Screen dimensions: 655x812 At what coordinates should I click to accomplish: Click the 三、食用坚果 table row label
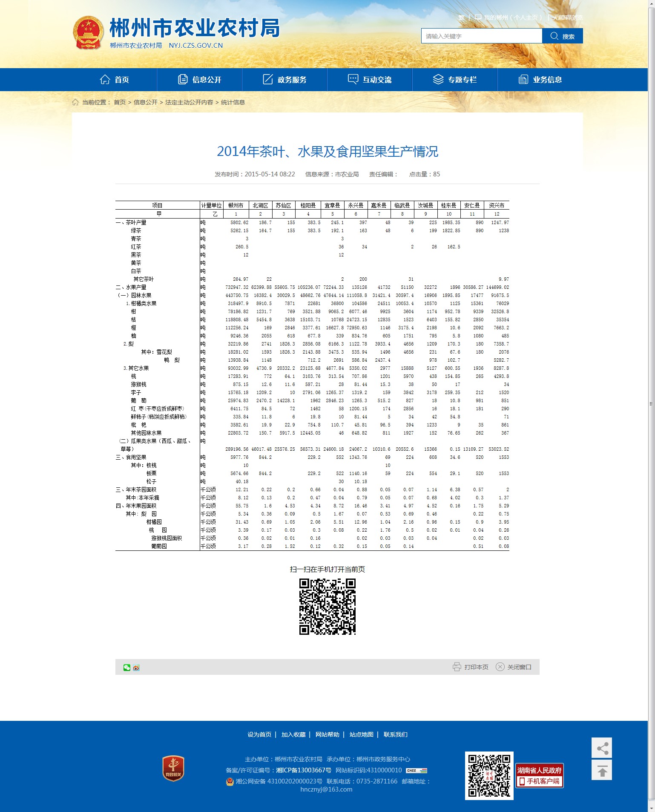pos(131,457)
